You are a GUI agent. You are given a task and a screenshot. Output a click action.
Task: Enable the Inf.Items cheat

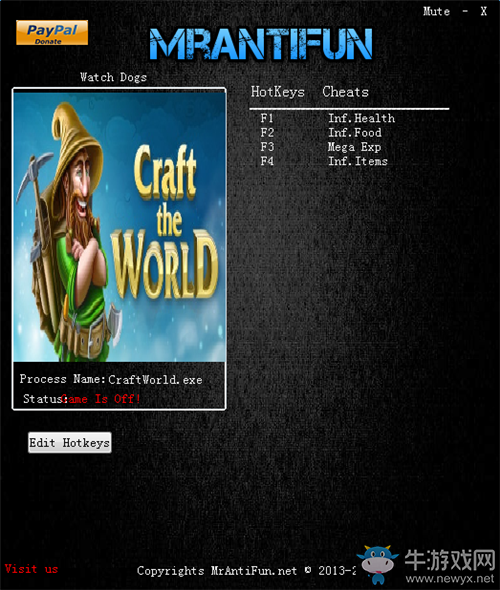(x=358, y=161)
